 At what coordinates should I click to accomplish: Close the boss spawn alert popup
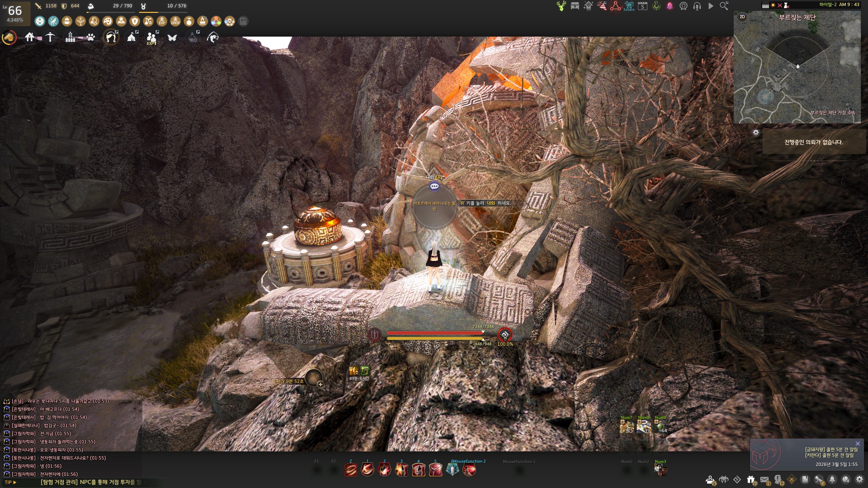[x=857, y=444]
